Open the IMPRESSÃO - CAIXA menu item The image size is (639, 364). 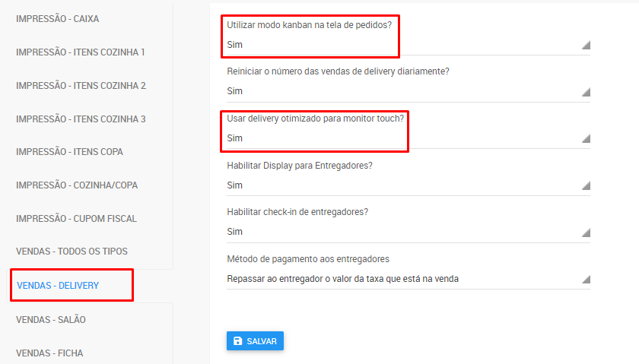tap(58, 19)
